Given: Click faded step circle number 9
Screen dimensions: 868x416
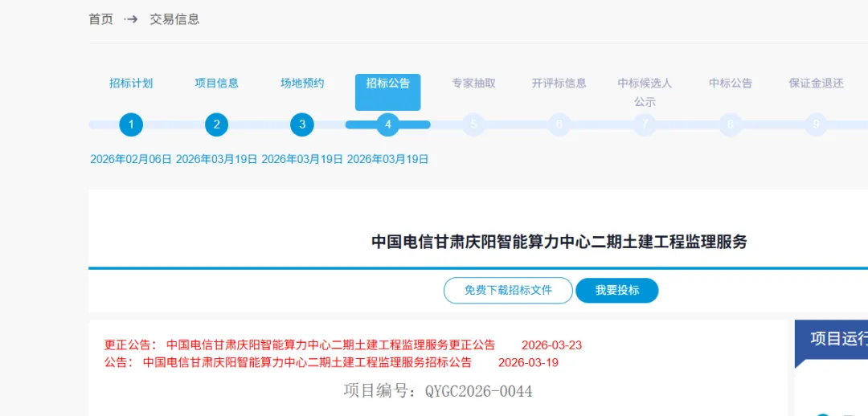Looking at the screenshot, I should (816, 124).
